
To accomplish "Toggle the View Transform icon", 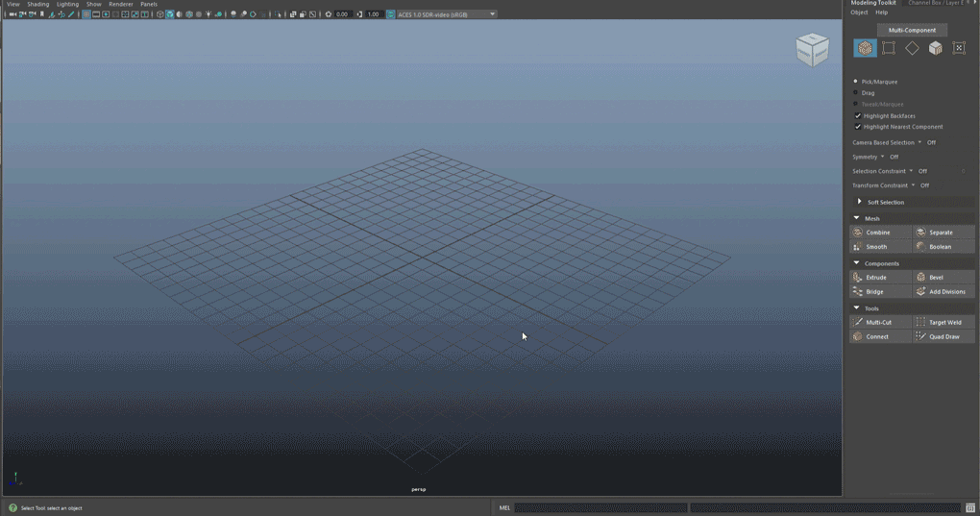I will [391, 14].
